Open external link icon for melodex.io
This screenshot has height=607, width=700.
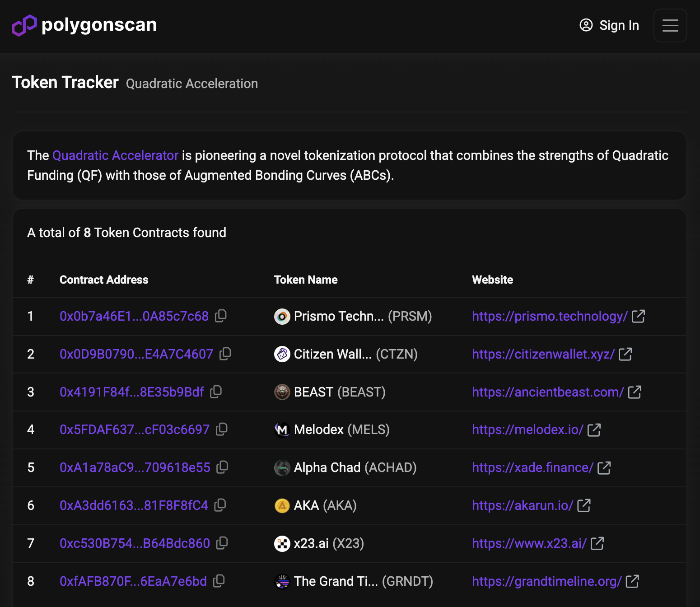(x=594, y=430)
